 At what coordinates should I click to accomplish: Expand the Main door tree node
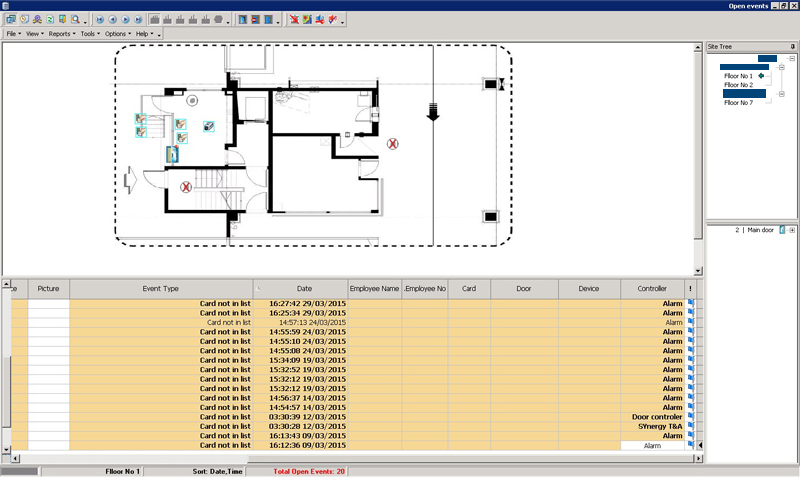pos(792,230)
